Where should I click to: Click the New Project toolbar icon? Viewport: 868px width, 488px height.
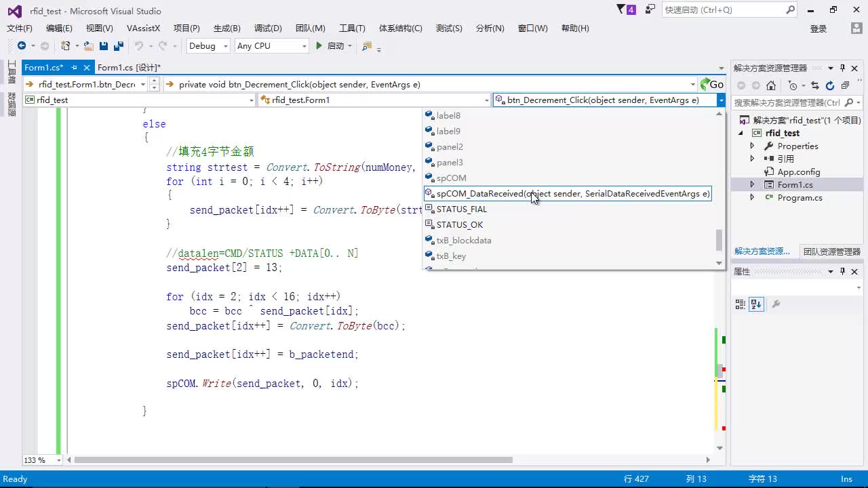point(65,46)
